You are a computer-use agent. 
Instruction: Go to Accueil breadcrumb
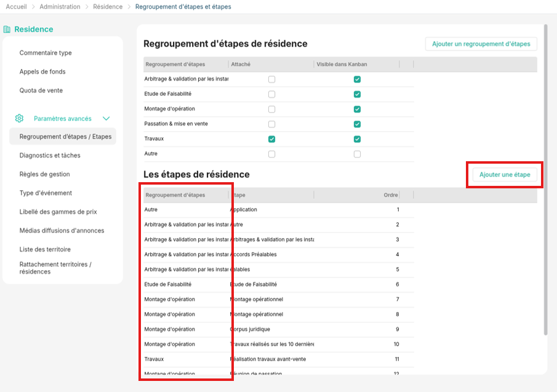[17, 7]
